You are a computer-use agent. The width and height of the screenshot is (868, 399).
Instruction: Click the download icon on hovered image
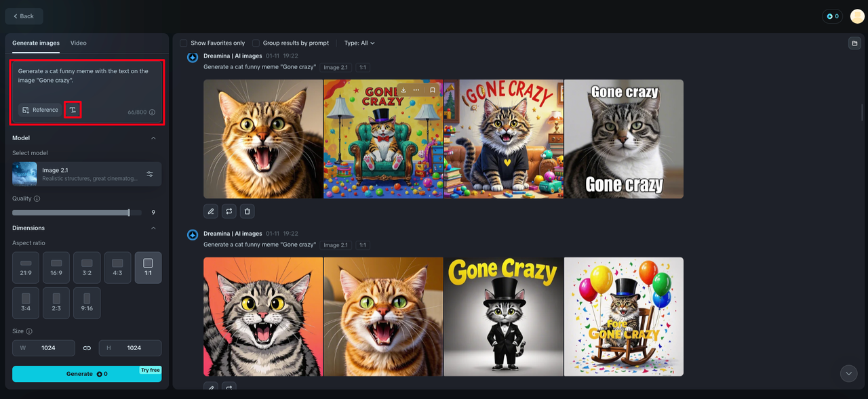tap(403, 90)
